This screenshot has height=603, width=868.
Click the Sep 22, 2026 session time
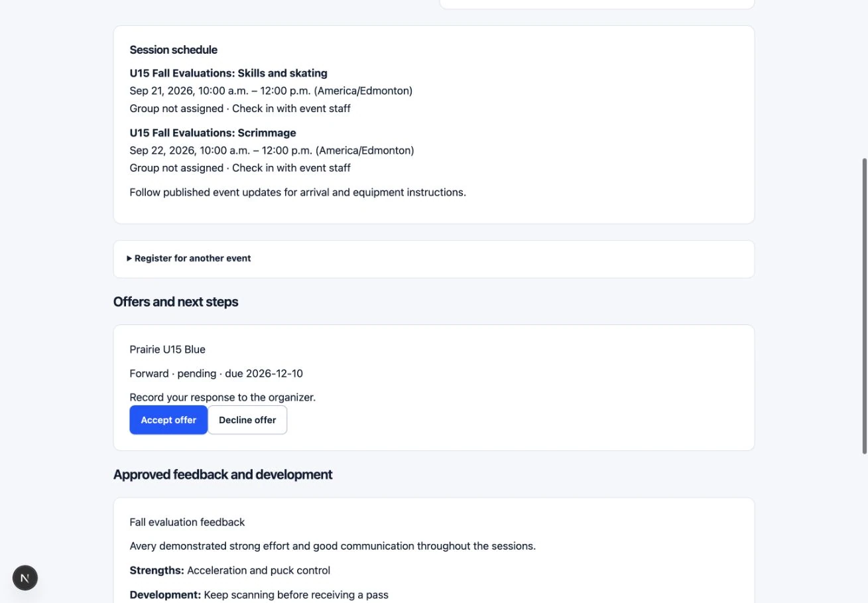pos(272,151)
